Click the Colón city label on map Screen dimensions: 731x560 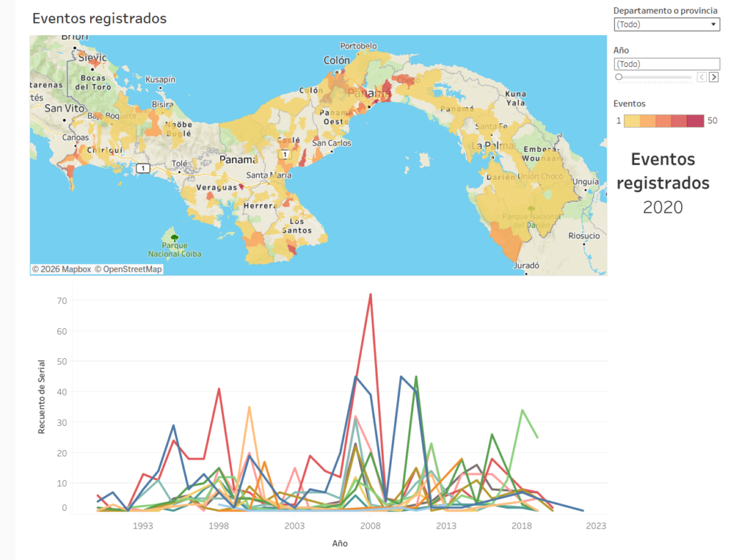pyautogui.click(x=336, y=61)
